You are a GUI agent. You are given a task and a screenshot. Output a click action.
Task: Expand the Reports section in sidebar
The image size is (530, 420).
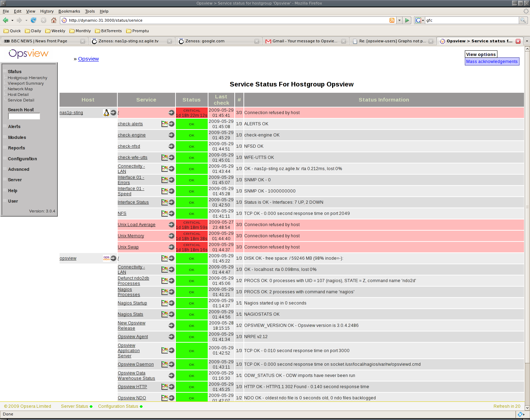click(x=16, y=148)
